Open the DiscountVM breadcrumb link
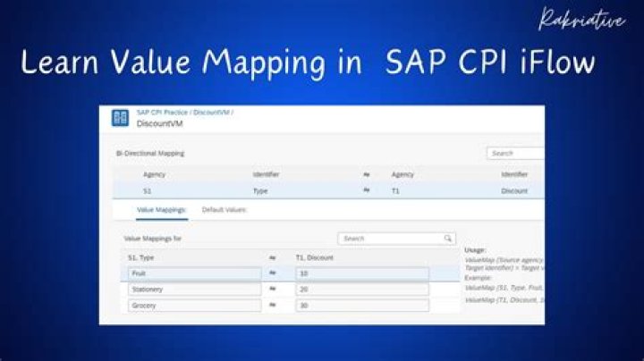 click(x=211, y=113)
